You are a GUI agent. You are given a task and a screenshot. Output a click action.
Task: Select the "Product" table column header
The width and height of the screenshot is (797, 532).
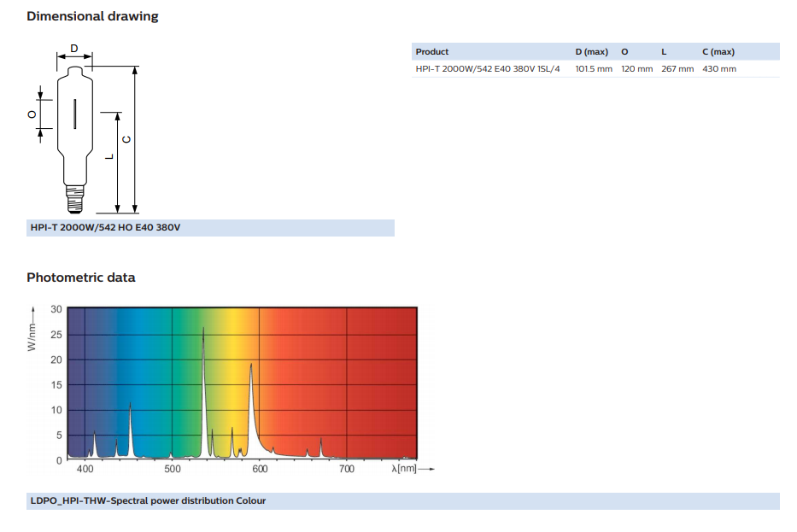point(431,52)
